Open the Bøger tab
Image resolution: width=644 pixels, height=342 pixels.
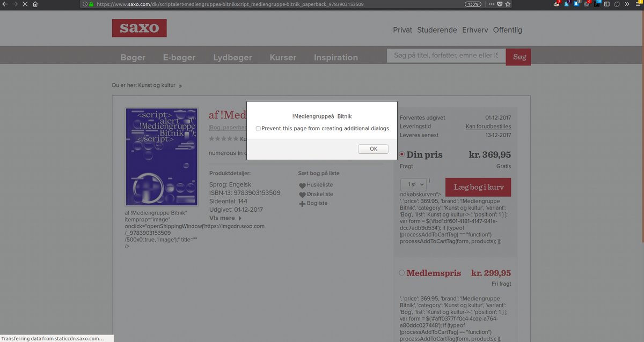pos(133,57)
